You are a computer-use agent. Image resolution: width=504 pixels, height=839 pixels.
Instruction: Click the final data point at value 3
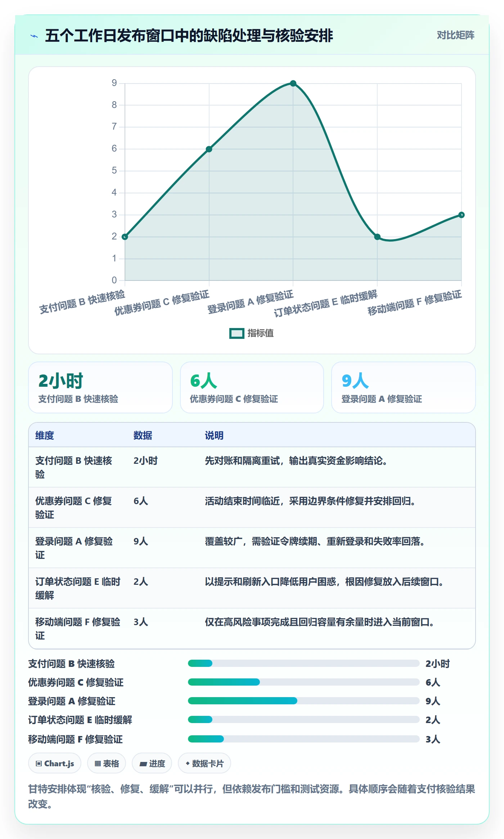click(x=462, y=215)
